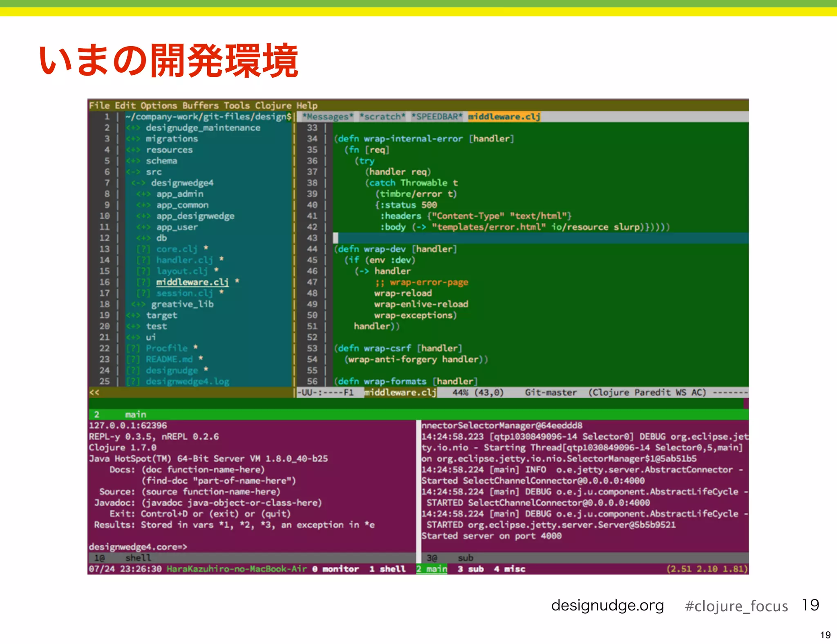Select the 4 misc tmux window
The image size is (837, 644).
pyautogui.click(x=509, y=569)
